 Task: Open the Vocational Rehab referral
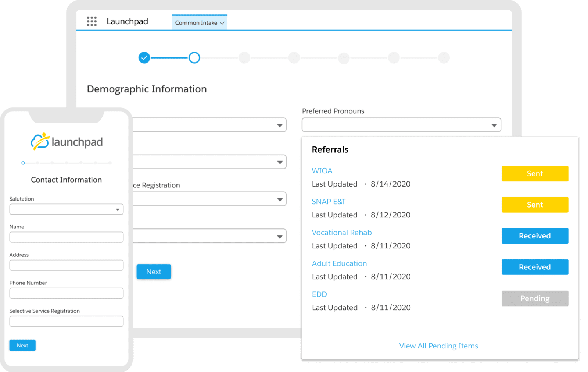(x=342, y=233)
